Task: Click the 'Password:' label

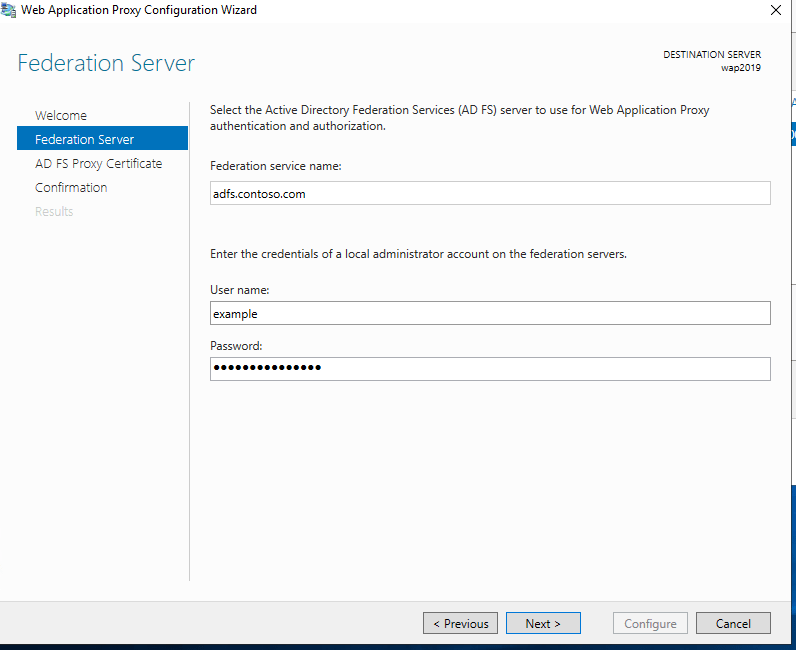Action: 237,346
